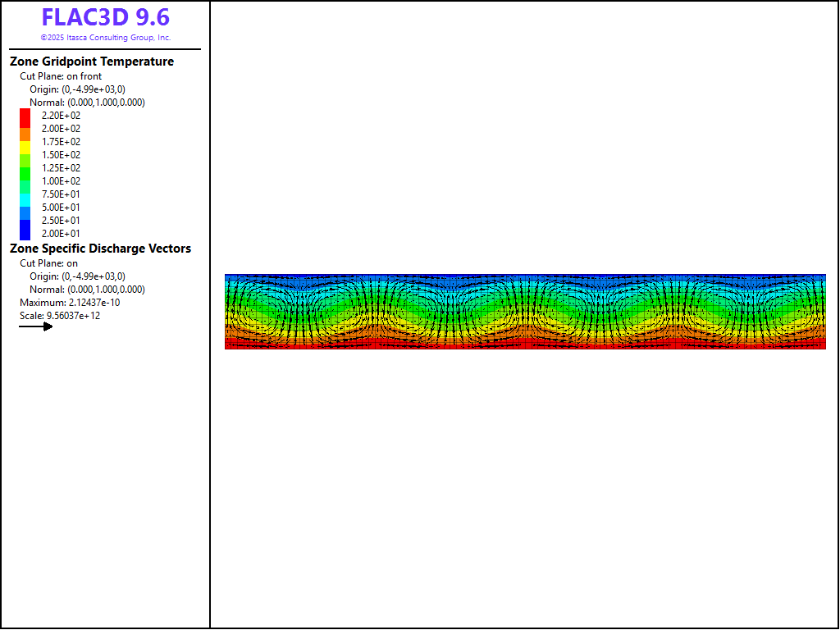Click the FLAC3D 9.6 title logo
840x630 pixels.
pyautogui.click(x=105, y=18)
